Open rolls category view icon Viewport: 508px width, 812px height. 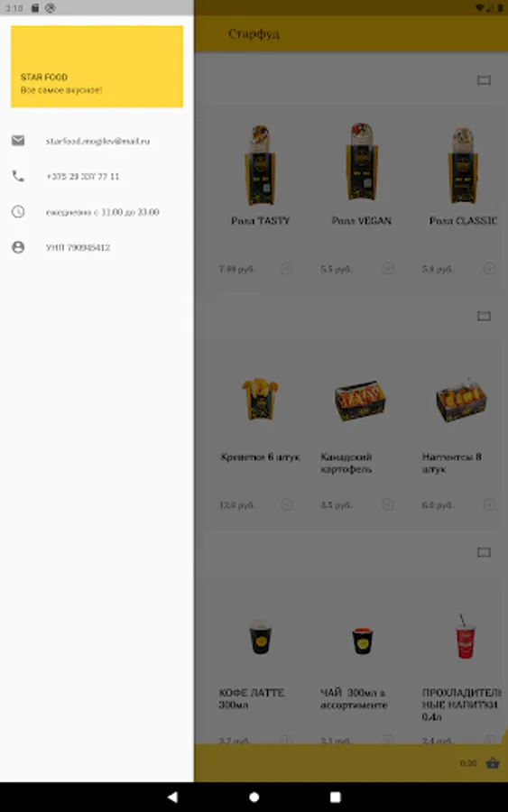[x=484, y=79]
